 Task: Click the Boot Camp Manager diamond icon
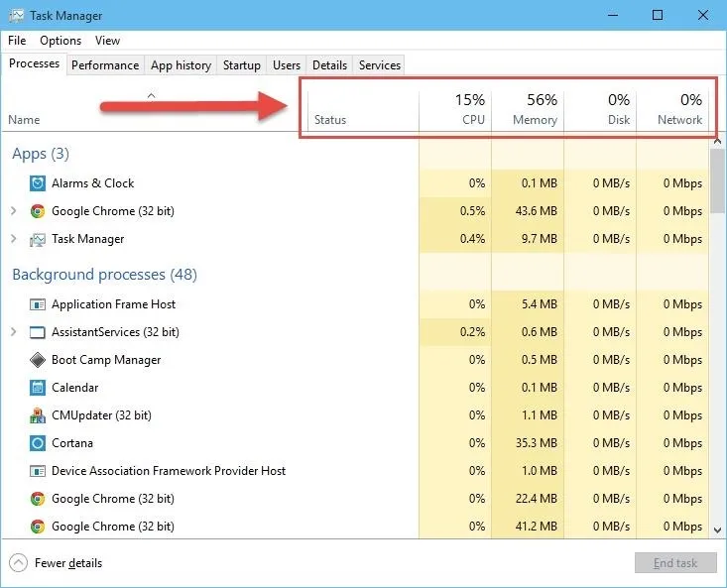pyautogui.click(x=38, y=360)
